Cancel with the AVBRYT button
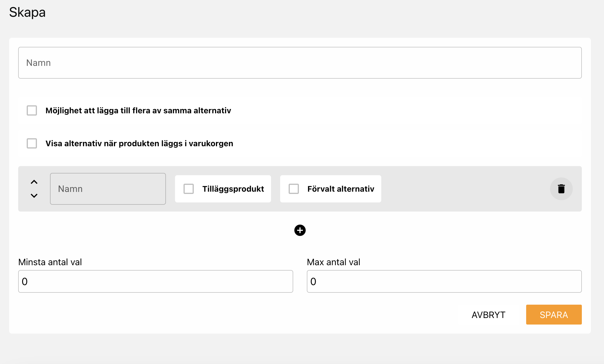This screenshot has width=604, height=364. click(489, 315)
